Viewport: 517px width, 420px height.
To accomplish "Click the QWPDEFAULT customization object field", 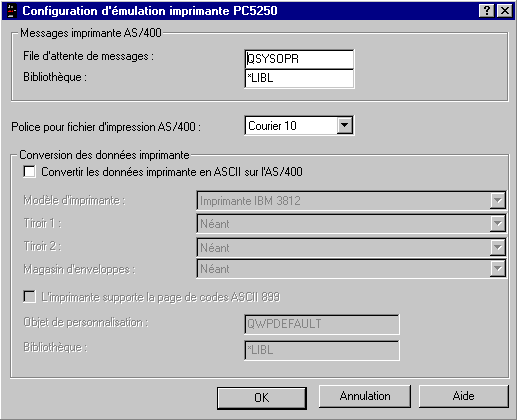I will click(x=322, y=324).
